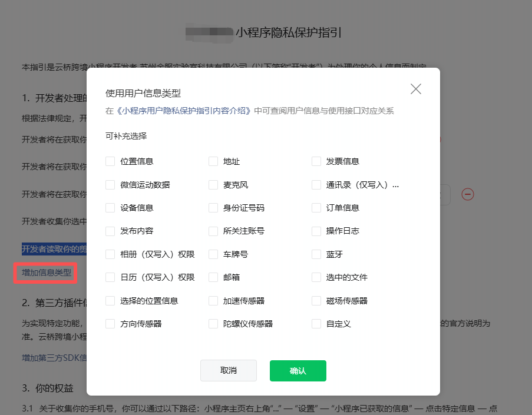This screenshot has width=532, height=415.
Task: Click the red minus remove icon
Action: 468,194
